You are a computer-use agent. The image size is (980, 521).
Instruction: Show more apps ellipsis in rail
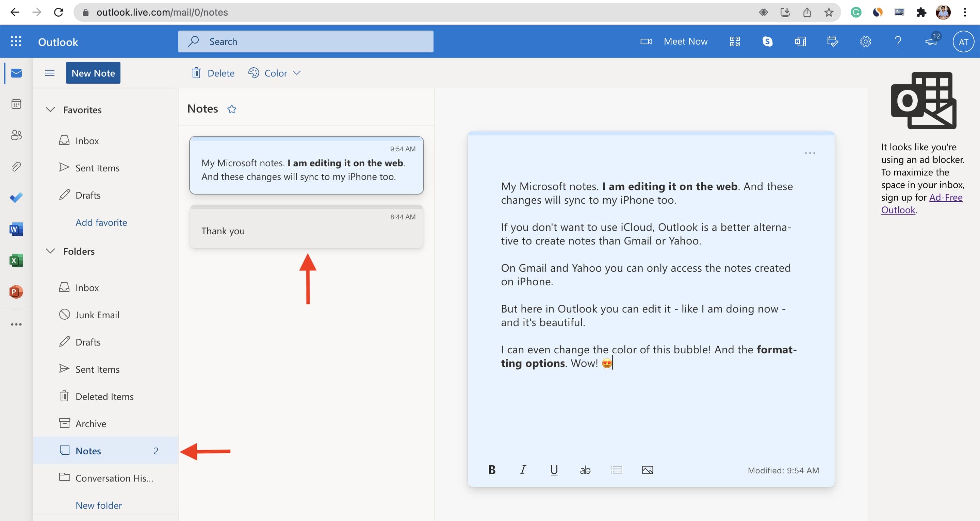click(x=16, y=324)
